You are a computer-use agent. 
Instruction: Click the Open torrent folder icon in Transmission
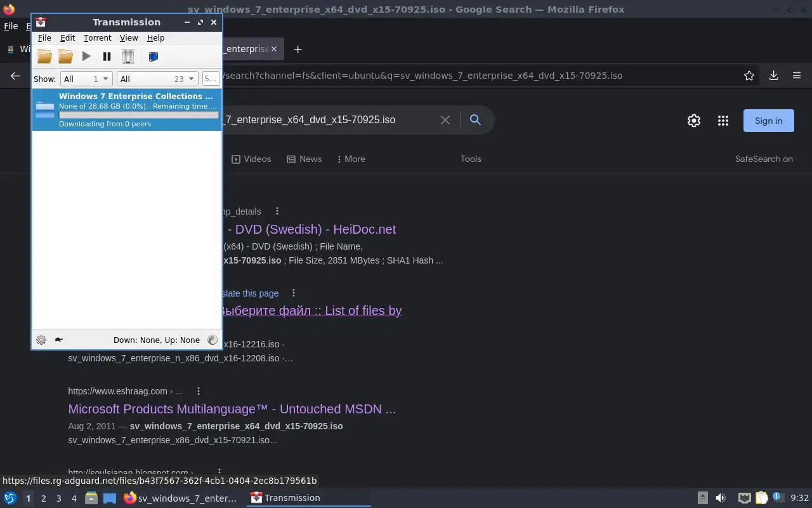coord(44,57)
